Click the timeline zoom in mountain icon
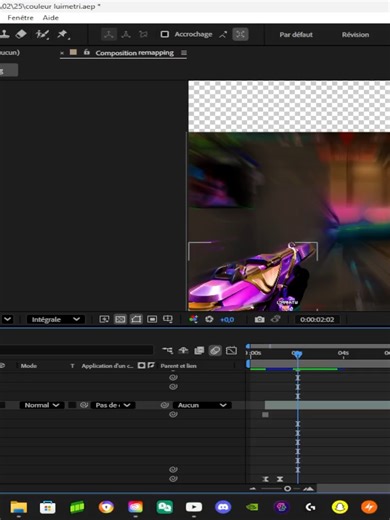The height and width of the screenshot is (520, 390). pos(309,489)
